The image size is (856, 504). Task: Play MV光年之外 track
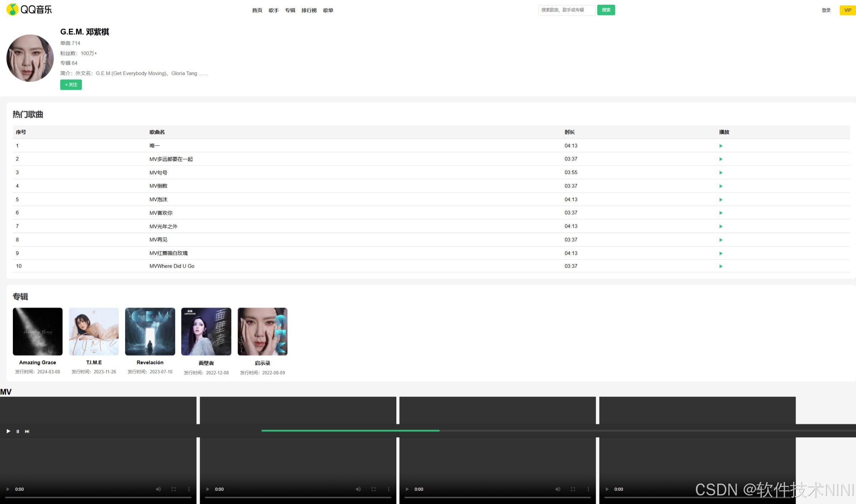coord(721,226)
